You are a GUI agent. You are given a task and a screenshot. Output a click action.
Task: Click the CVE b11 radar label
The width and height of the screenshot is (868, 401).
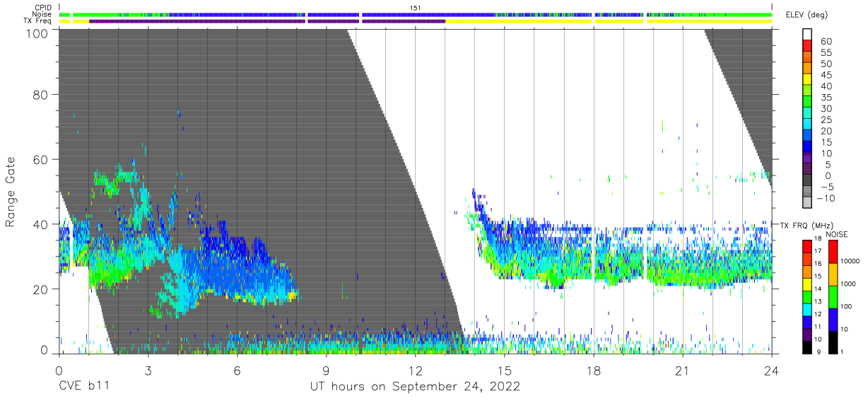83,387
